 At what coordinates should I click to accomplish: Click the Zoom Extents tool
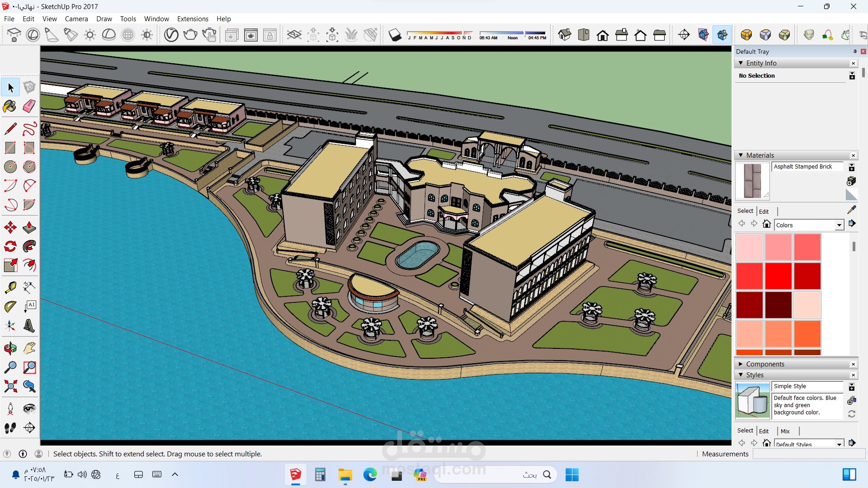[10, 386]
